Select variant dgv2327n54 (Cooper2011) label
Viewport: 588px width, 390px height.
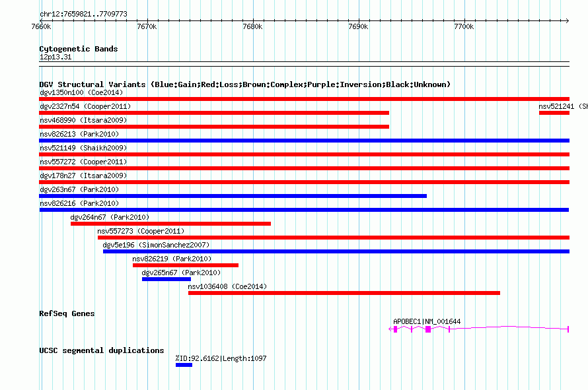(85, 106)
